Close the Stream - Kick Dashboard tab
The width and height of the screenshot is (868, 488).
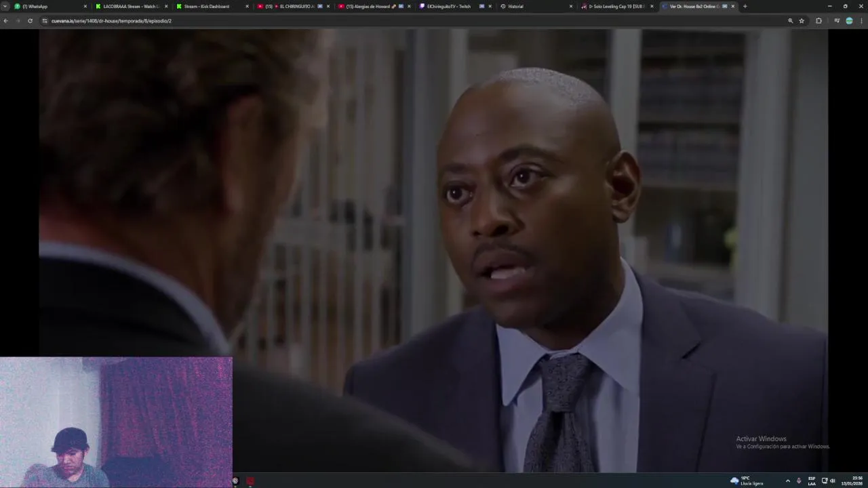pos(247,6)
